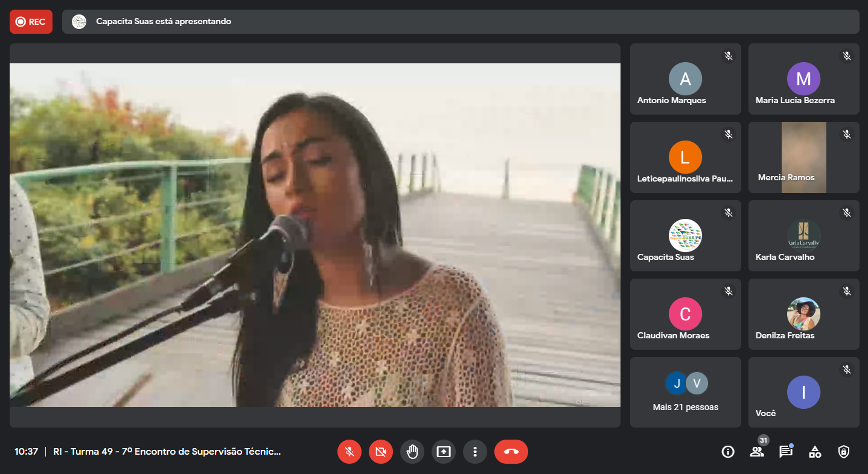Image resolution: width=868 pixels, height=474 pixels.
Task: Open the more options three-dot menu
Action: 475,452
